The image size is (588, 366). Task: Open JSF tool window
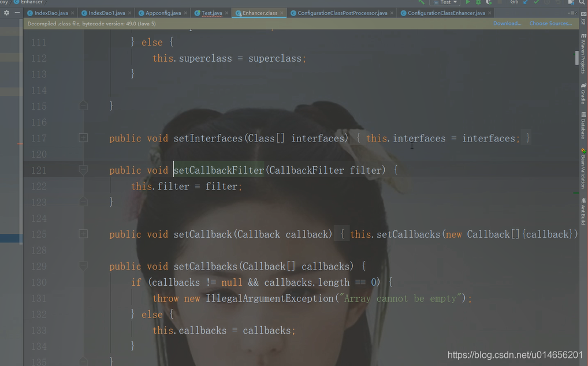point(583,18)
